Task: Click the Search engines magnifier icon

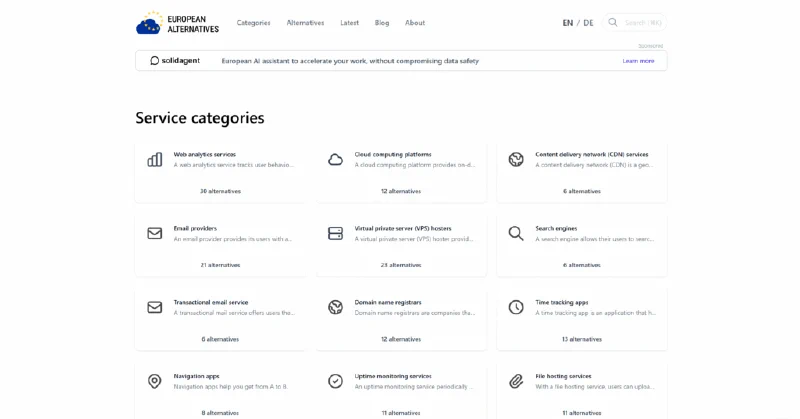Action: click(516, 233)
